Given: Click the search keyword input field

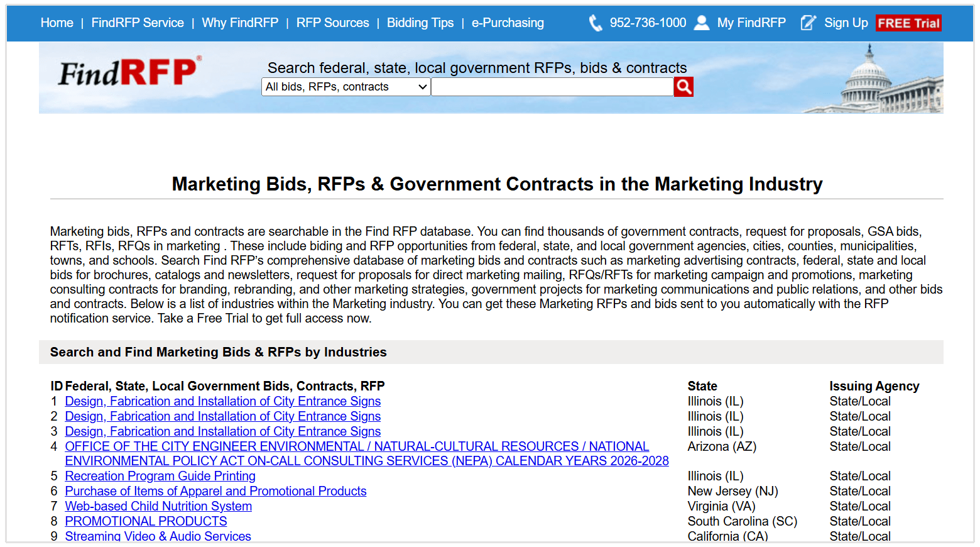Looking at the screenshot, I should (552, 87).
